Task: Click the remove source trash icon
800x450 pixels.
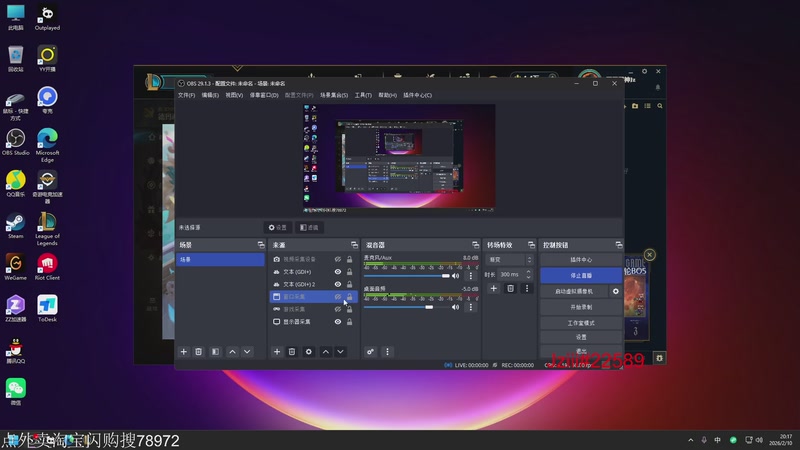Action: point(292,352)
